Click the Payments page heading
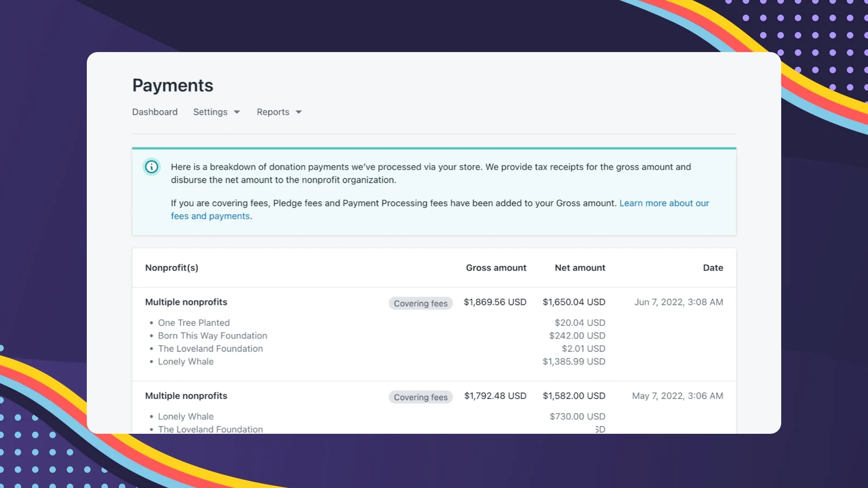This screenshot has height=488, width=868. [x=173, y=85]
